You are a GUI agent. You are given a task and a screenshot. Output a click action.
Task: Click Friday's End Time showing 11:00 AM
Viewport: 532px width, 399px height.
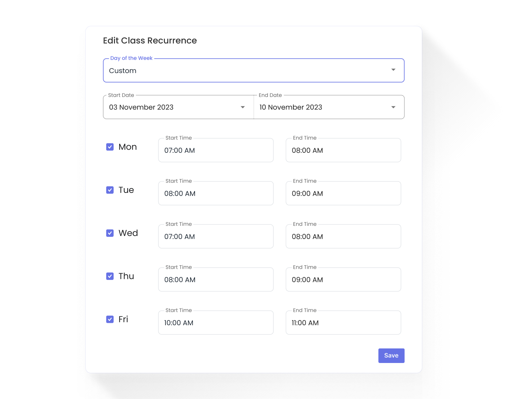[x=343, y=322]
